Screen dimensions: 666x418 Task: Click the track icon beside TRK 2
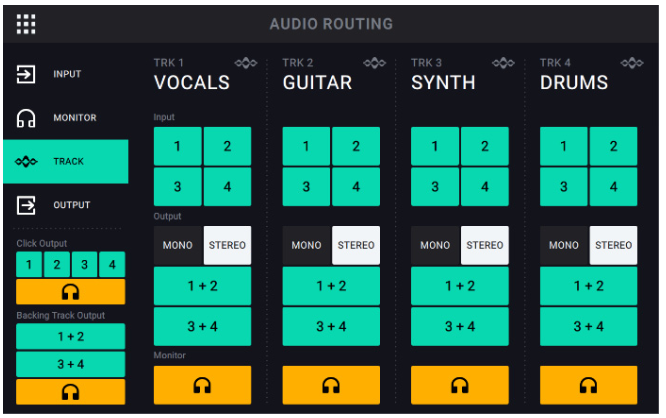375,63
